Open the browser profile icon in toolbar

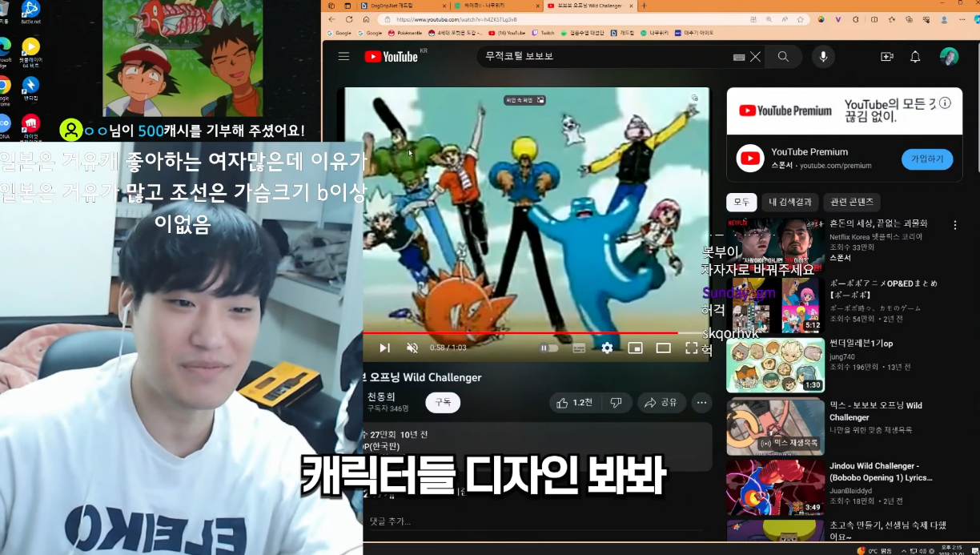coord(945,19)
